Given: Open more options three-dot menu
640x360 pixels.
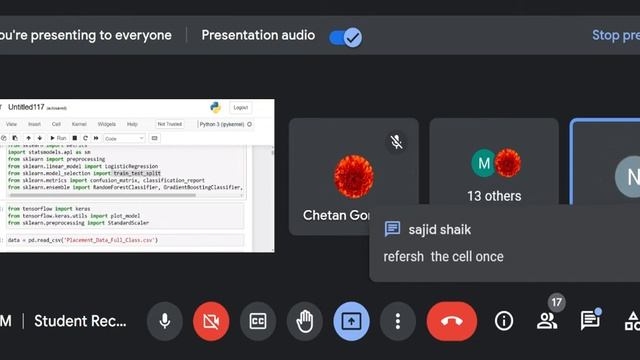Looking at the screenshot, I should 398,321.
